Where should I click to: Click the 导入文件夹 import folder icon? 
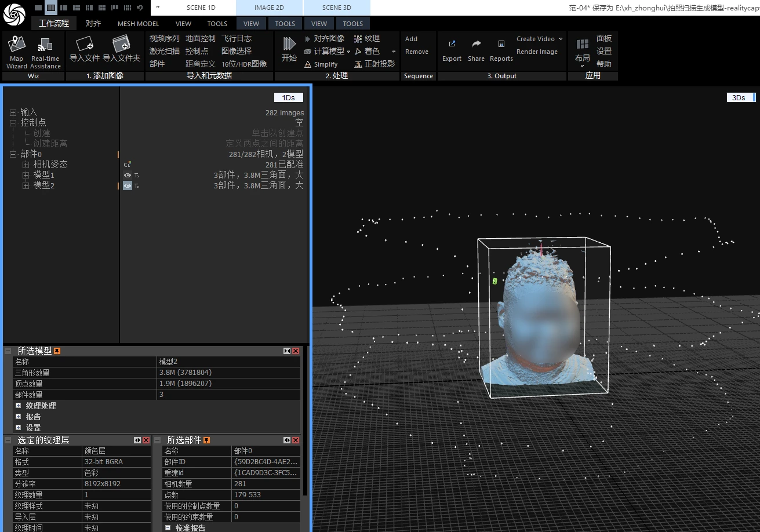point(121,44)
